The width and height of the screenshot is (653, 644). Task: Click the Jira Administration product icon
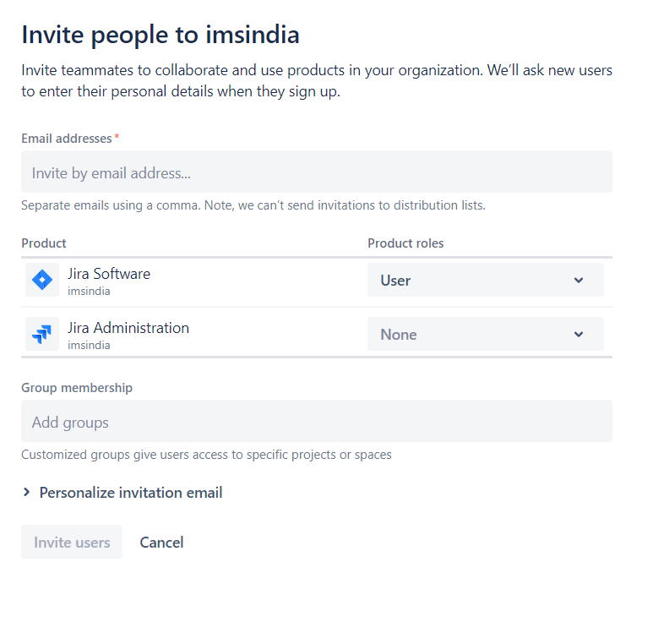tap(41, 334)
